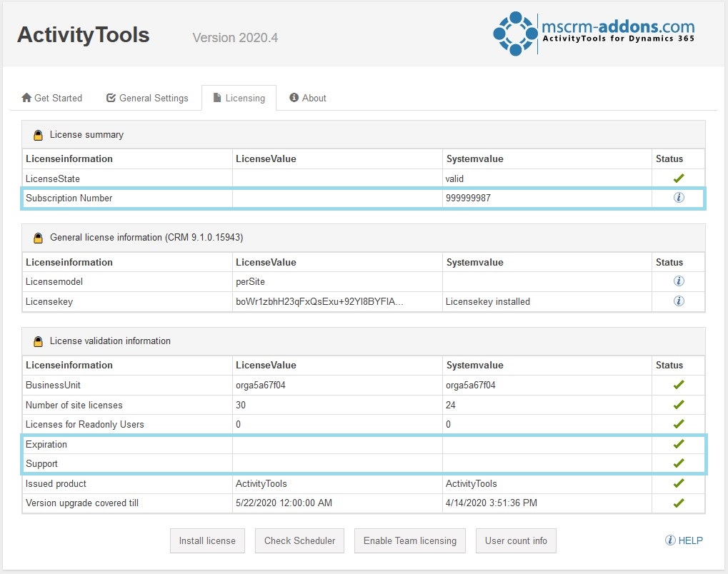Click the info icon beside Subscription Number
This screenshot has width=728, height=574.
click(x=677, y=198)
